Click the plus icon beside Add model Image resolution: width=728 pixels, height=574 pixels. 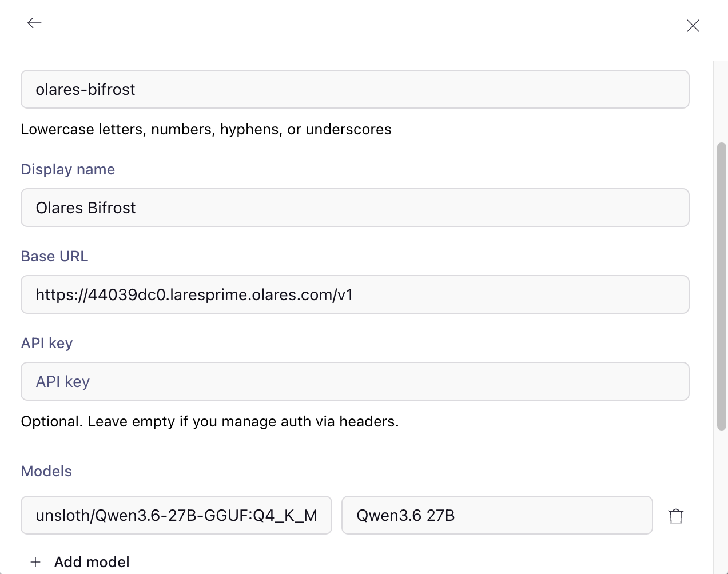click(x=35, y=562)
